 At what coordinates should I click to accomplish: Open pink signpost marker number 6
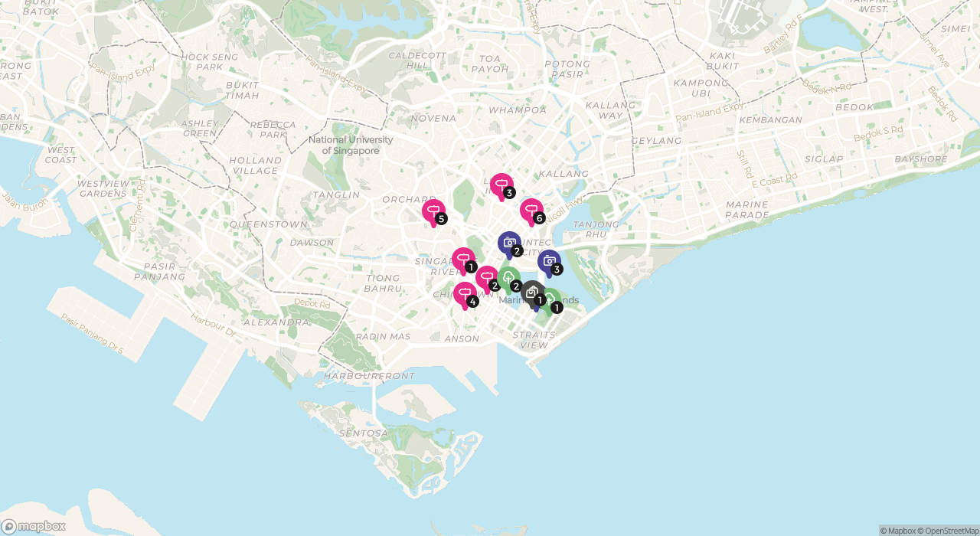point(531,210)
